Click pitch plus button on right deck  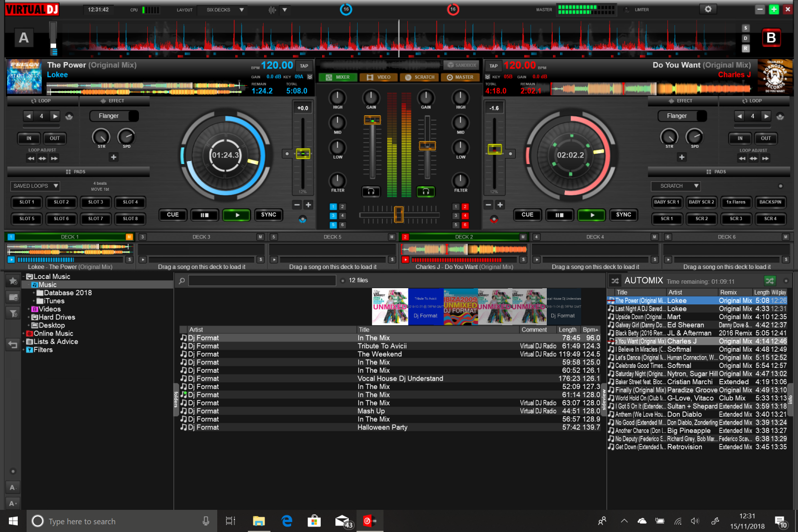pos(500,205)
